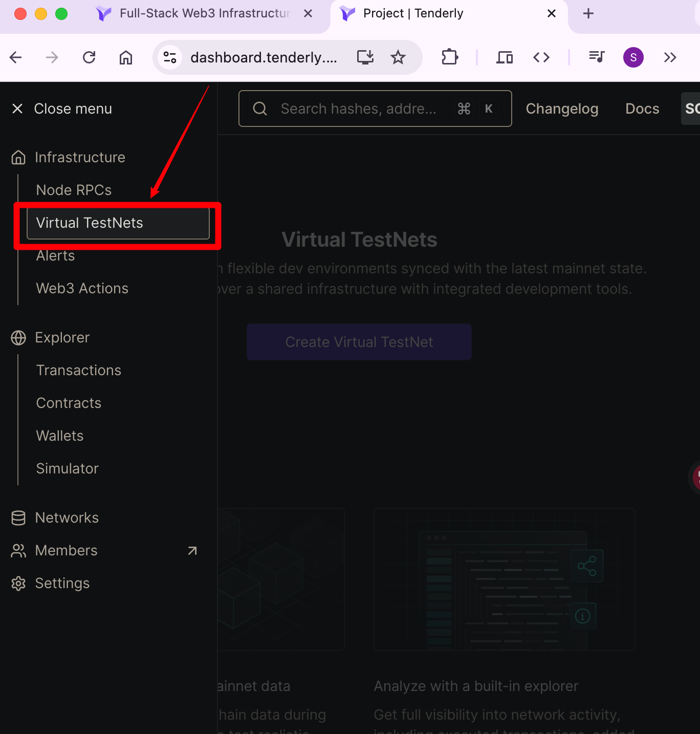View site information icon in address bar
The width and height of the screenshot is (700, 734).
[x=170, y=57]
